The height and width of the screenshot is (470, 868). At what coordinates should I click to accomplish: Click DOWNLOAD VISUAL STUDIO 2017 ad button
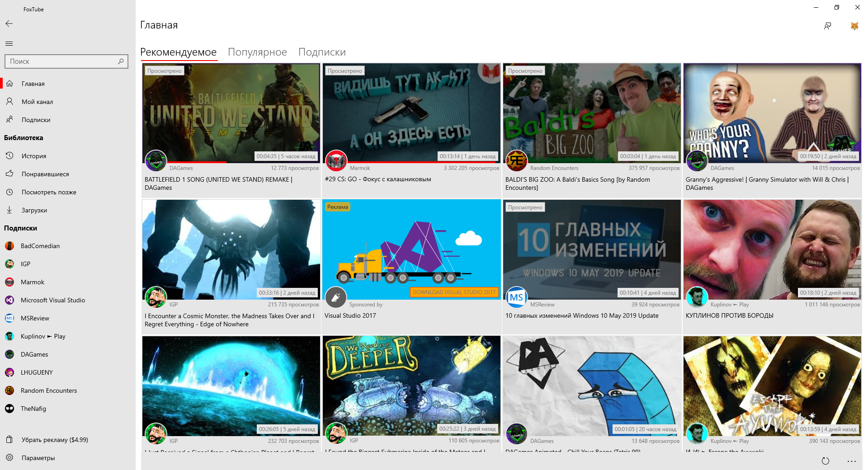tap(454, 292)
